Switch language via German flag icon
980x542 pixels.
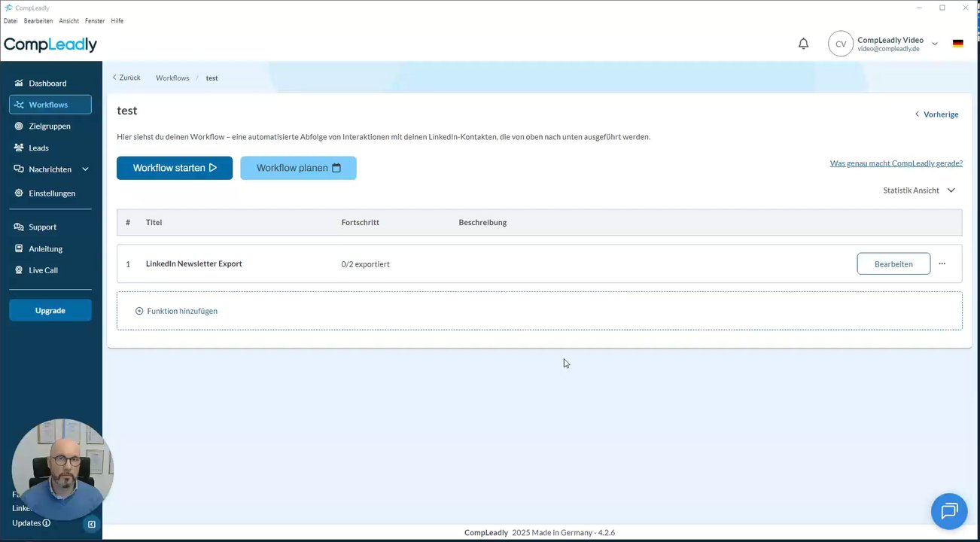click(x=957, y=44)
